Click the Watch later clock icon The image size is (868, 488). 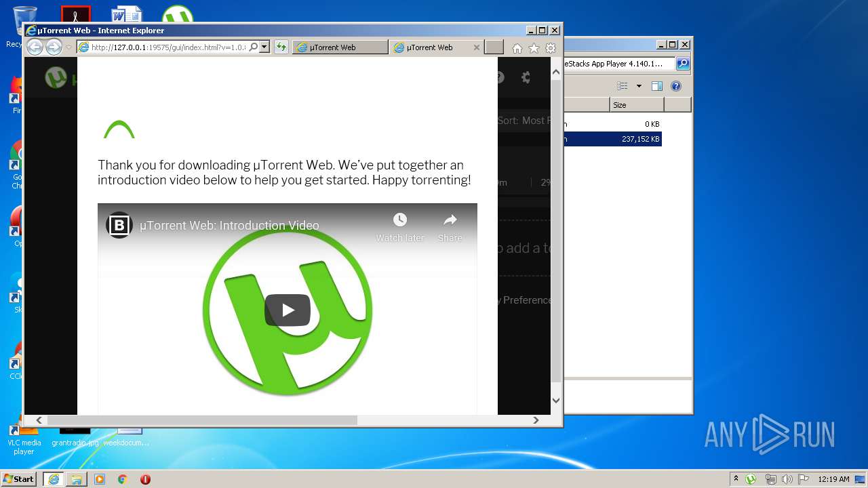tap(400, 220)
